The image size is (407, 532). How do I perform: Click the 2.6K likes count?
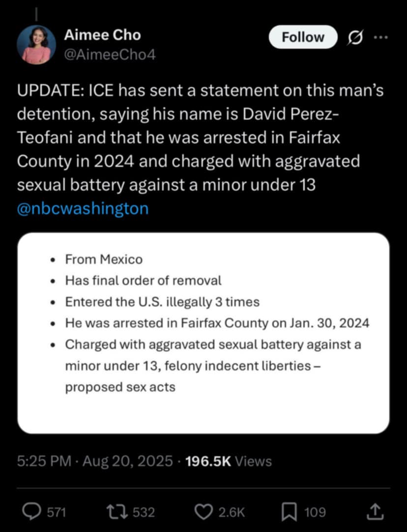232,512
